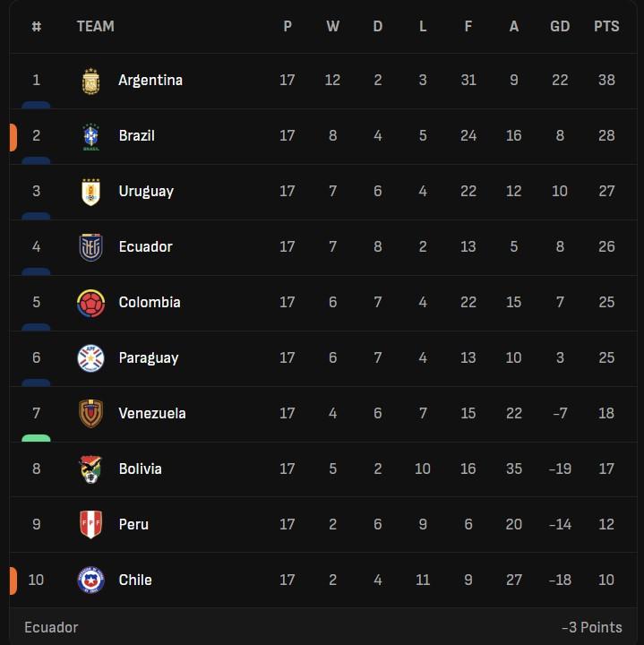
Task: Open the Peru red-striped shield
Action: pyautogui.click(x=90, y=524)
